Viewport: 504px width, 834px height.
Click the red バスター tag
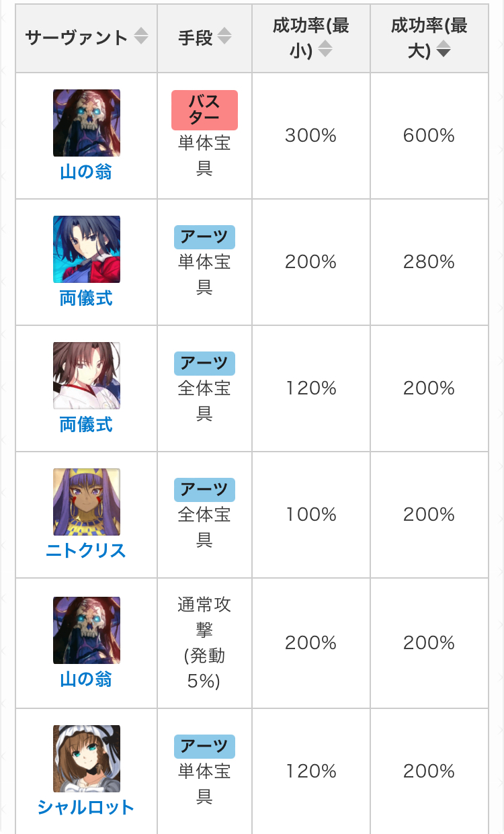(x=204, y=110)
